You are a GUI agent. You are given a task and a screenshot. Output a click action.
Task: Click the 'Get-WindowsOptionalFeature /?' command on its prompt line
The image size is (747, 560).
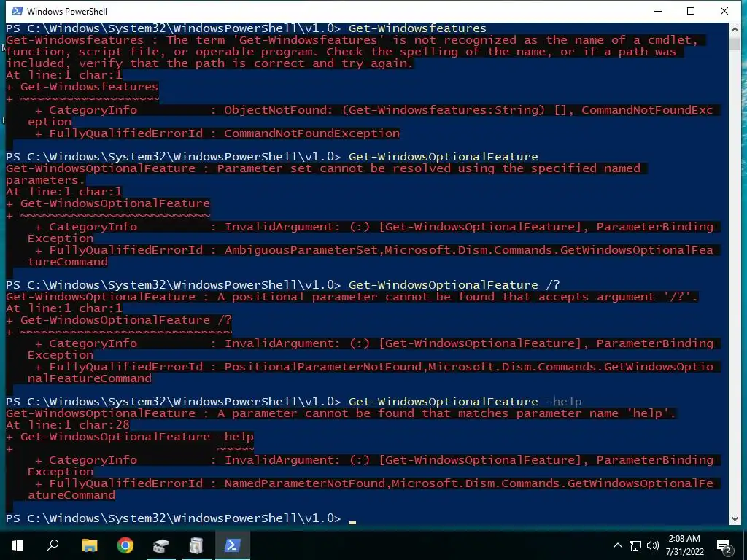(x=454, y=285)
